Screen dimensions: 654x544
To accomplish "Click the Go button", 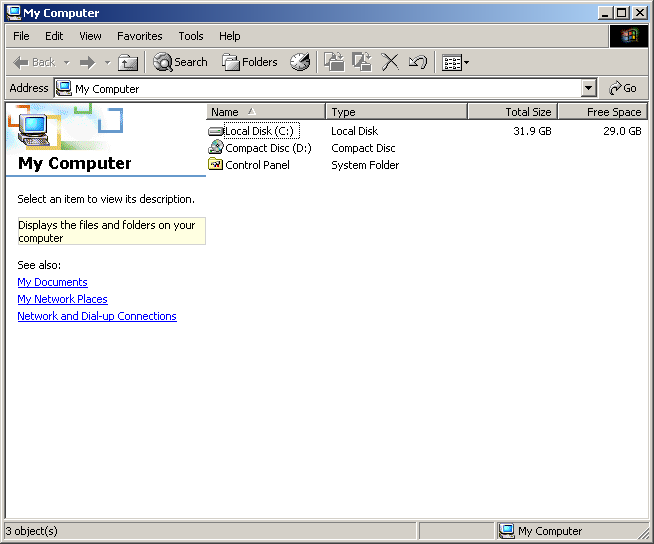I will coord(623,88).
